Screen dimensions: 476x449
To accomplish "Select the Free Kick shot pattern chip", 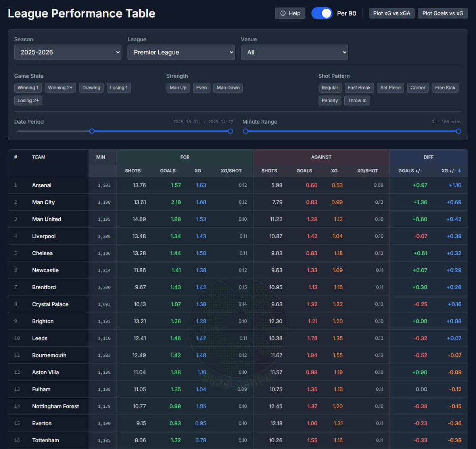I will coord(445,88).
